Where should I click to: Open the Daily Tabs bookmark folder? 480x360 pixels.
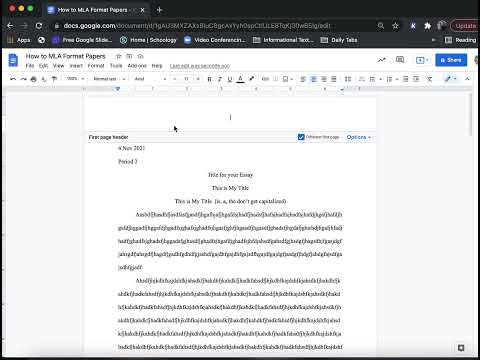pos(339,40)
